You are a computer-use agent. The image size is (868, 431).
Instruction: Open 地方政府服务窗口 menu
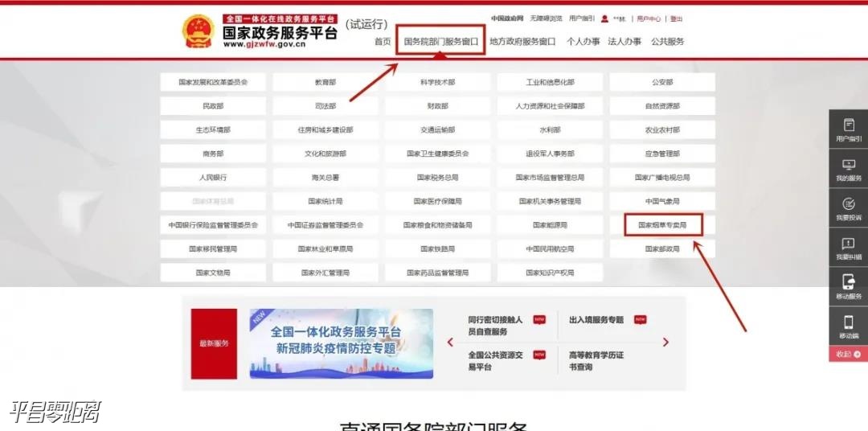[522, 42]
